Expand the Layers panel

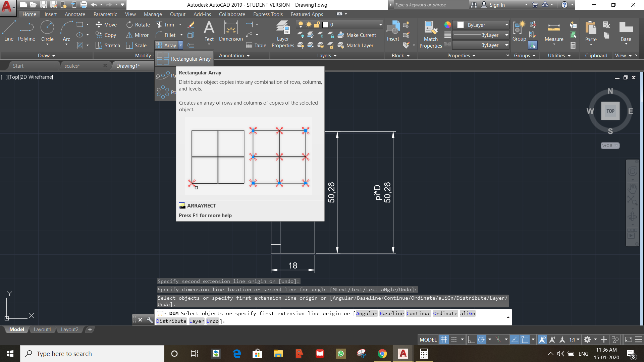[x=327, y=56]
